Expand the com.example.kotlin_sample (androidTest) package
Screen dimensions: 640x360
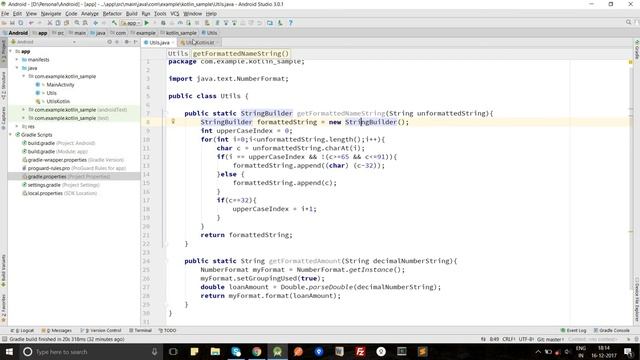(24, 109)
